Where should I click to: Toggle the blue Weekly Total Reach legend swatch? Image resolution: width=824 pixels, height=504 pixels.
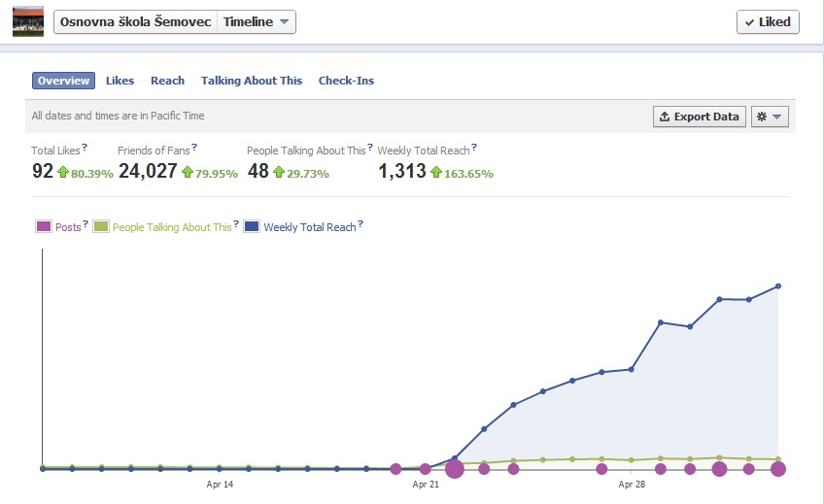point(252,226)
